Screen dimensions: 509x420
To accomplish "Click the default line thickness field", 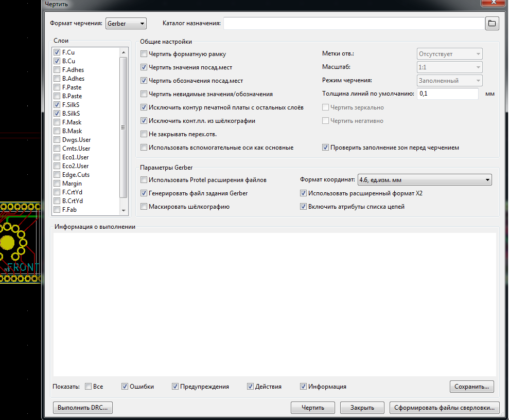I will tap(447, 94).
